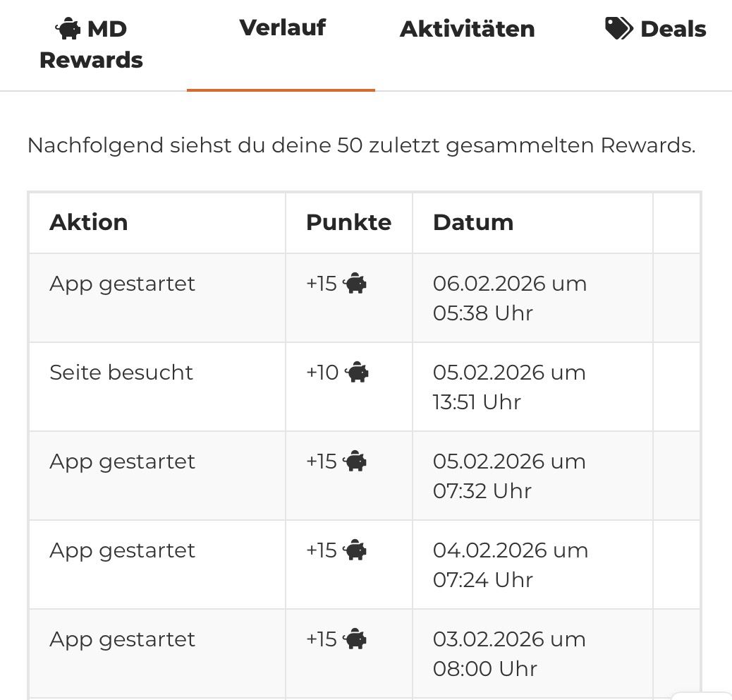Click the sentence about 50 gesammelte Rewards

[x=360, y=145]
